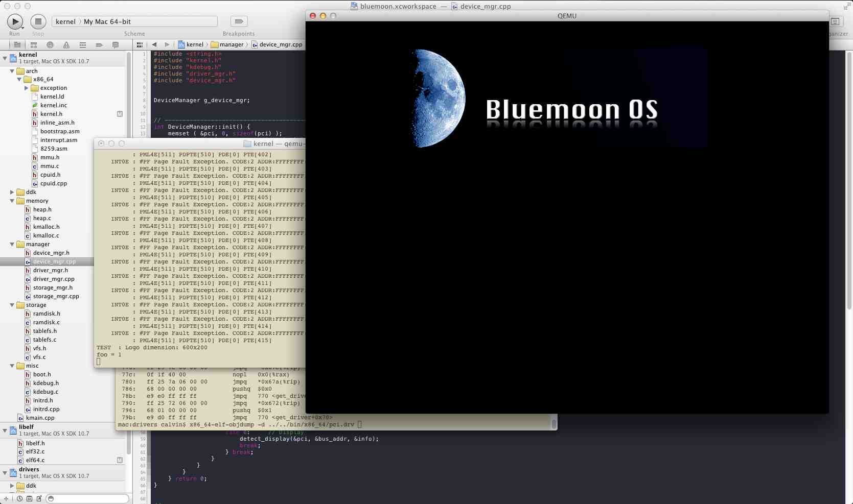Collapse the x86_64 folder
This screenshot has height=504, width=853.
click(x=19, y=80)
